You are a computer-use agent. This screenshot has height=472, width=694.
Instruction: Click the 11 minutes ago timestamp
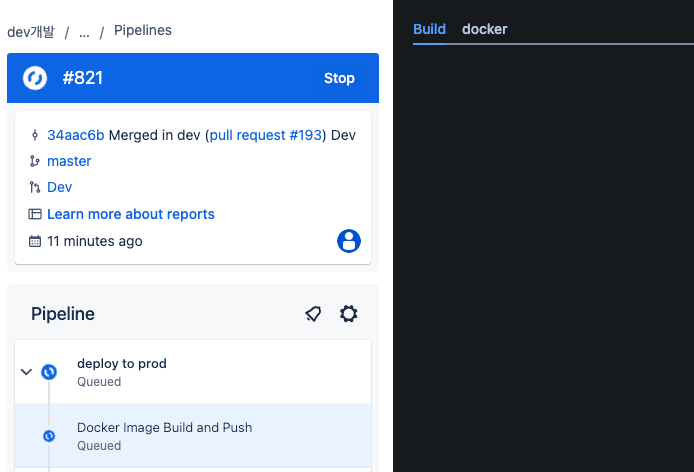(95, 241)
